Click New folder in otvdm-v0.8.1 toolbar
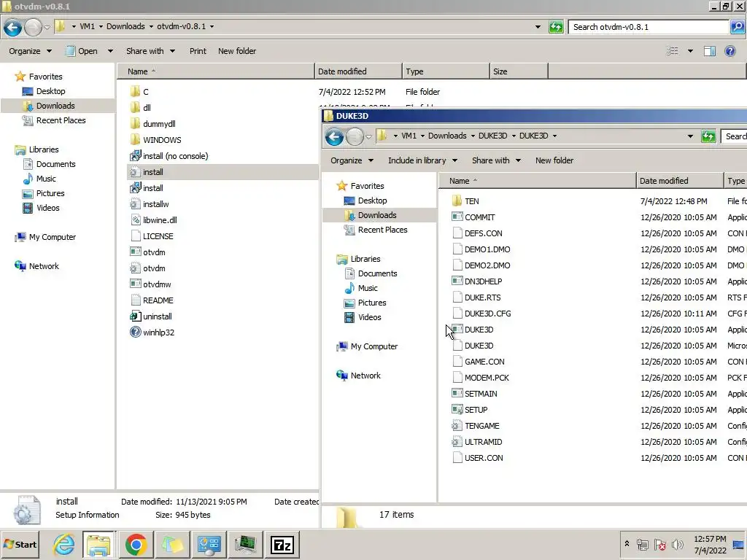The width and height of the screenshot is (747, 560). pyautogui.click(x=237, y=51)
